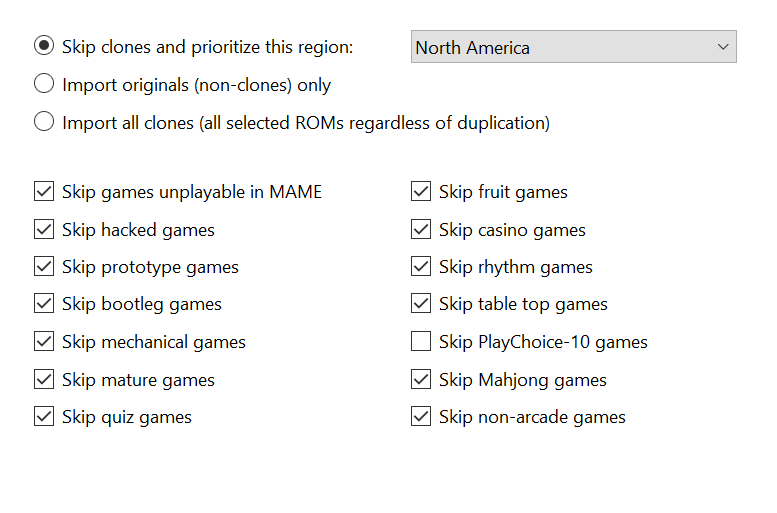Uncheck 'Skip rhythm games'
This screenshot has width=777, height=513.
tap(421, 268)
